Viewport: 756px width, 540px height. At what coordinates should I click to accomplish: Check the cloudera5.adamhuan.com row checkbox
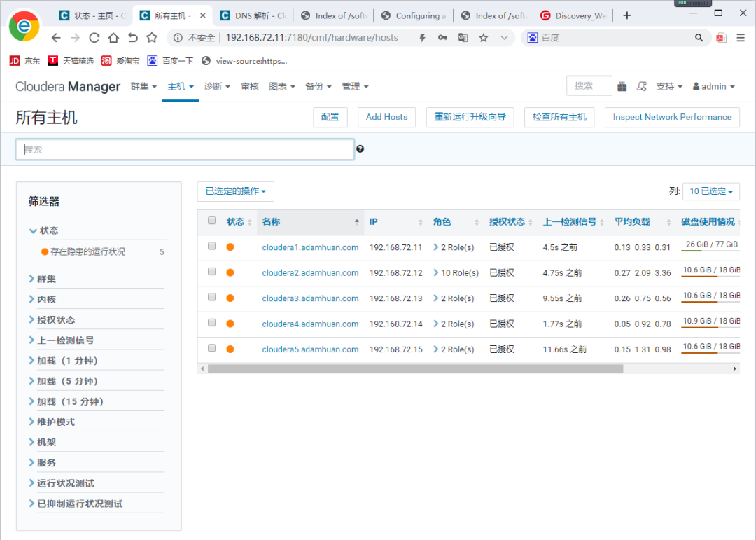click(211, 348)
